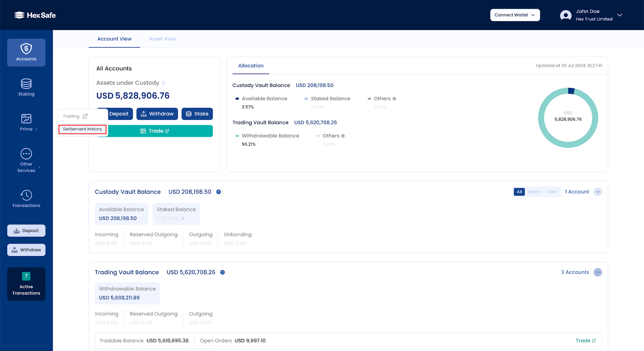The image size is (644, 351).
Task: Click the Available Balance legend dot
Action: point(237,99)
